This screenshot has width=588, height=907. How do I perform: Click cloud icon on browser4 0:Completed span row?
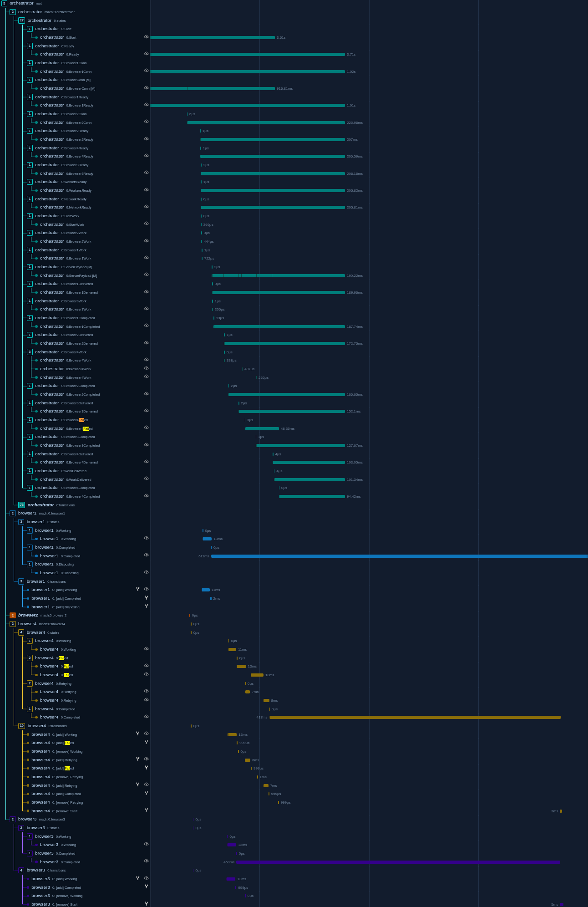[147, 717]
